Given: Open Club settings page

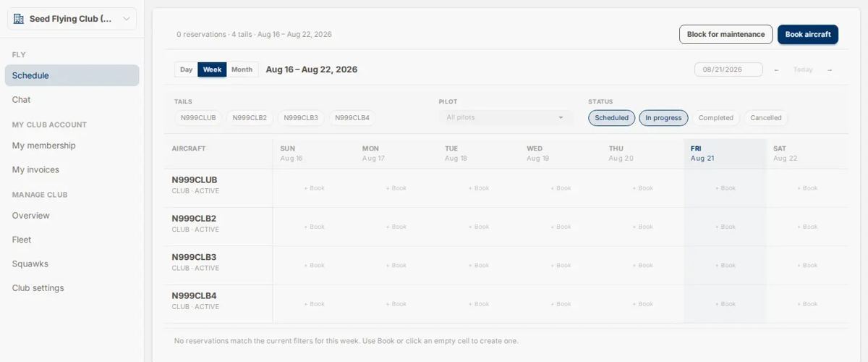Looking at the screenshot, I should tap(72, 288).
